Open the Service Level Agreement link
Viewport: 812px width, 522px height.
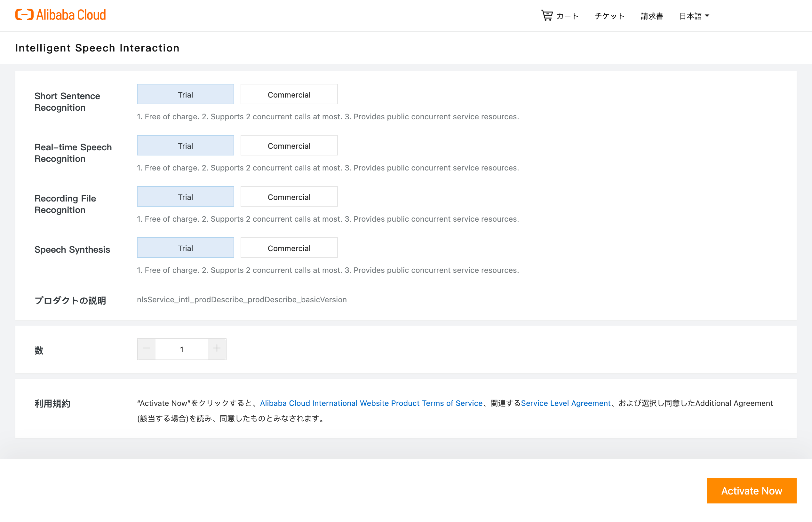(566, 403)
